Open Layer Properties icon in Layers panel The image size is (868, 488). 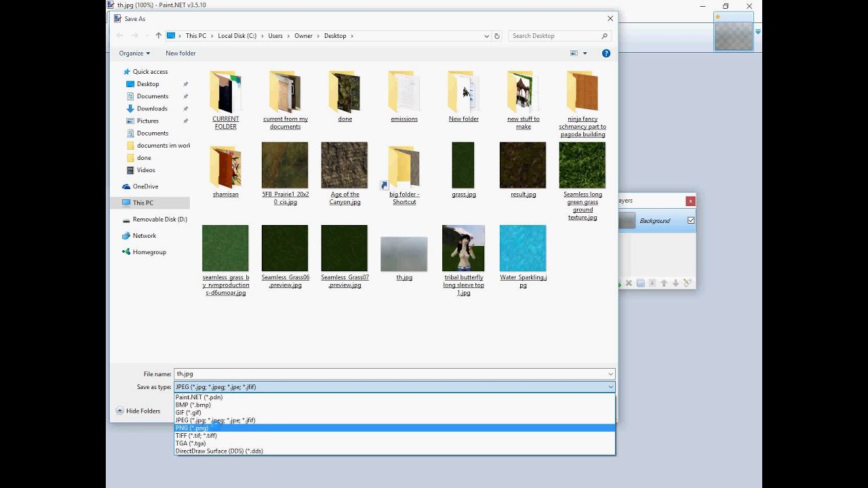(x=687, y=283)
